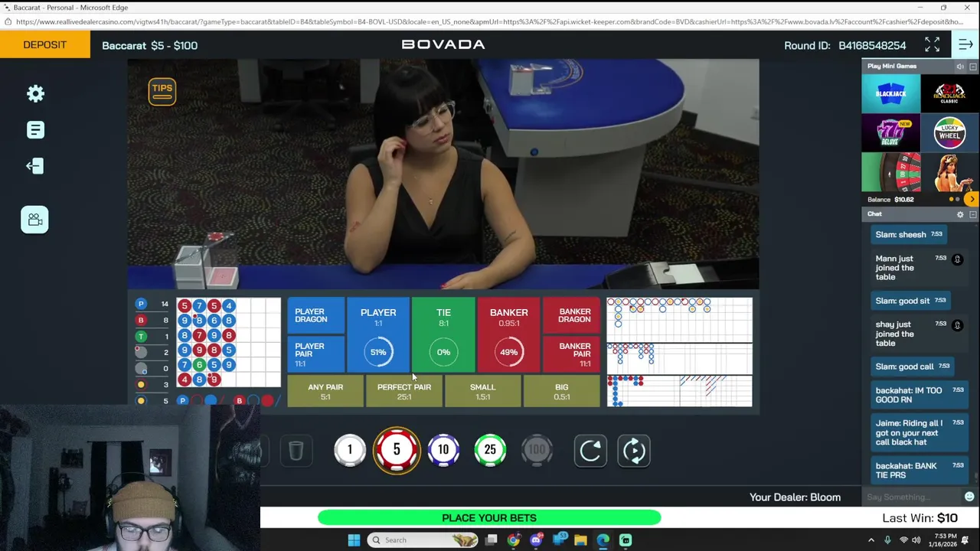Click the big road scoreboard panel
The height and width of the screenshot is (551, 980).
pos(680,319)
